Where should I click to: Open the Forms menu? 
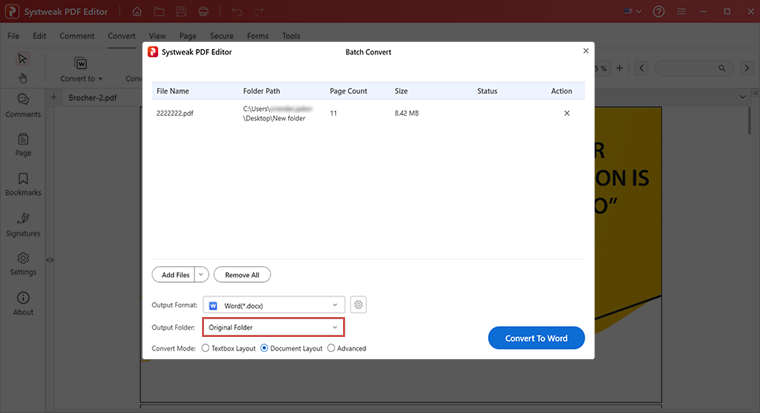click(x=257, y=36)
